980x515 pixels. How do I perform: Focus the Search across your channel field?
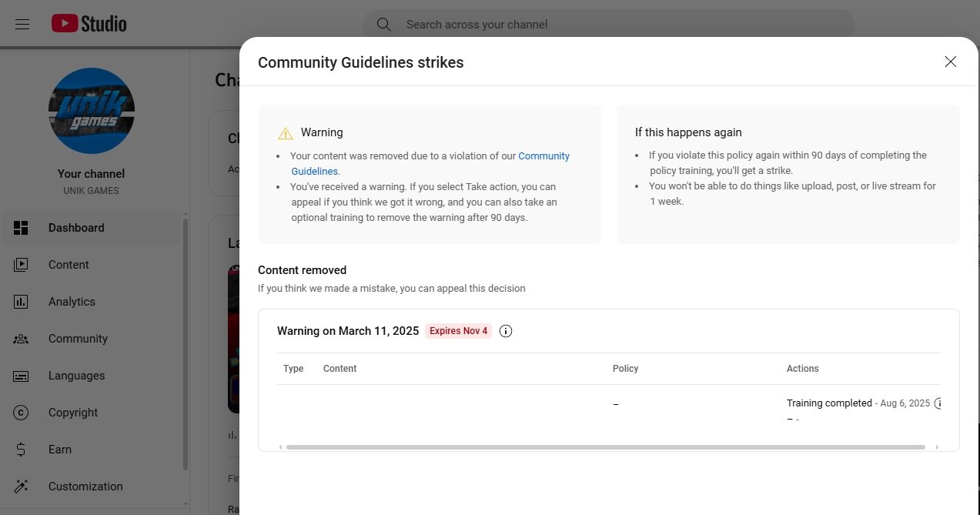608,24
